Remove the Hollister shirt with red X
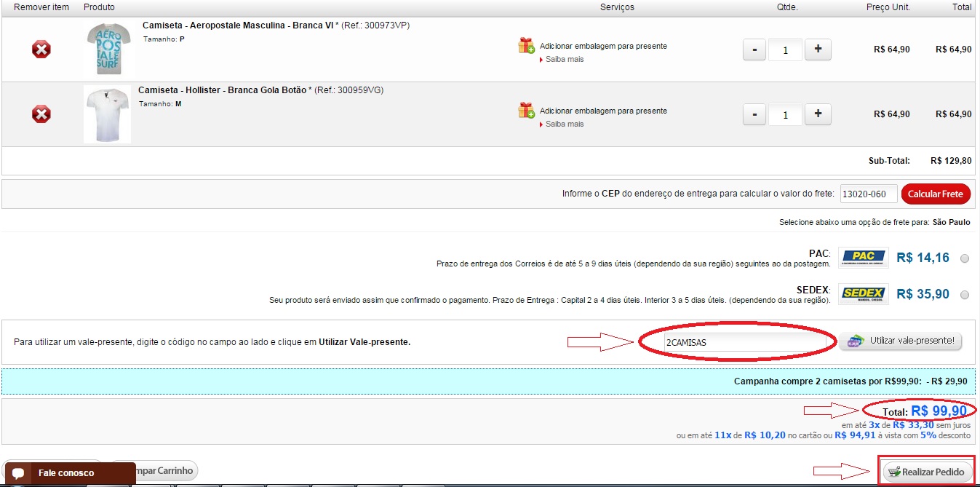Viewport: 980px width, 487px height. [41, 114]
